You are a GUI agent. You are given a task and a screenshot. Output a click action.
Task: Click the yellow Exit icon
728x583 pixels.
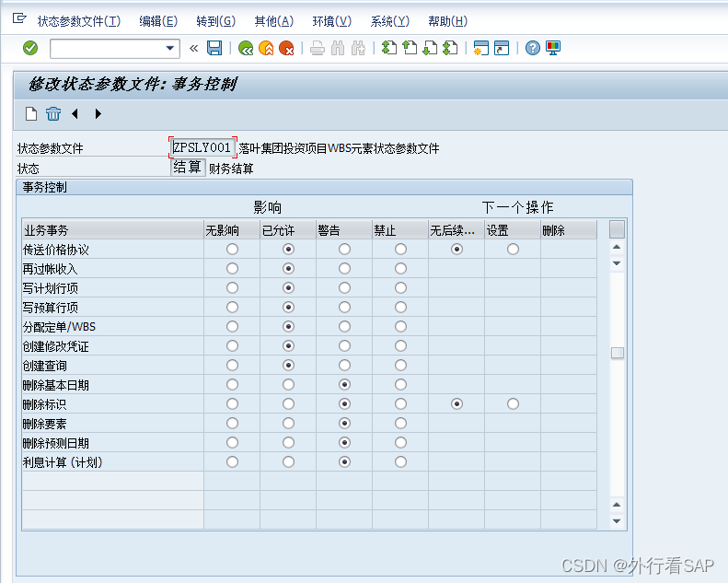(x=266, y=48)
